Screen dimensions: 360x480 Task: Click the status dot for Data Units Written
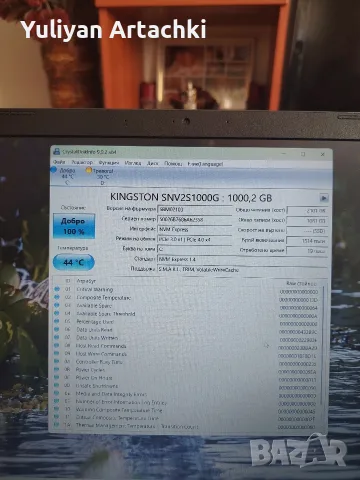point(57,337)
